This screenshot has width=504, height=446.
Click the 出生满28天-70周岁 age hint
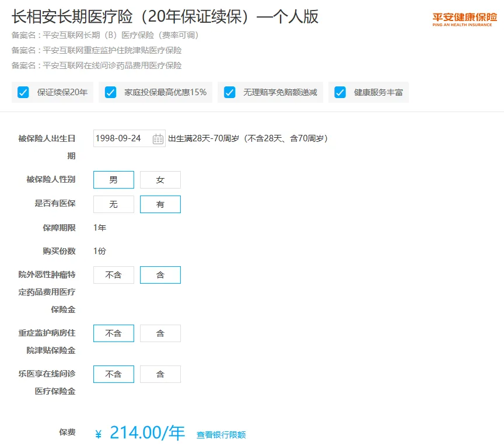[248, 138]
